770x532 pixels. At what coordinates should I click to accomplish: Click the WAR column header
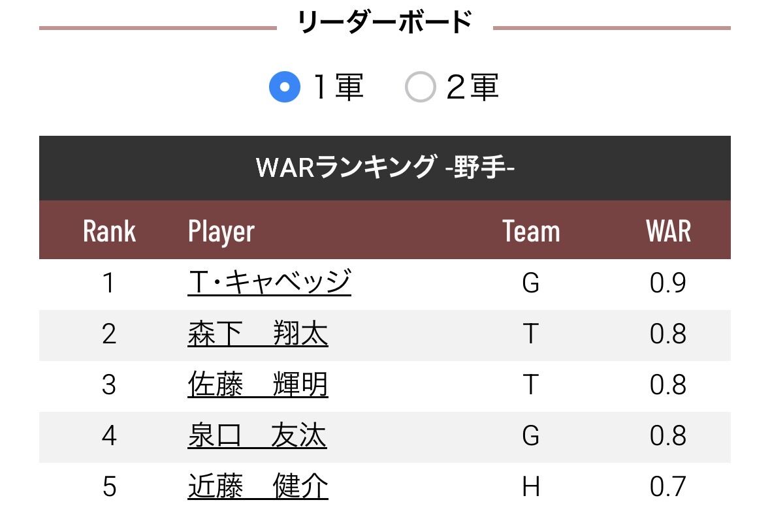(x=668, y=231)
